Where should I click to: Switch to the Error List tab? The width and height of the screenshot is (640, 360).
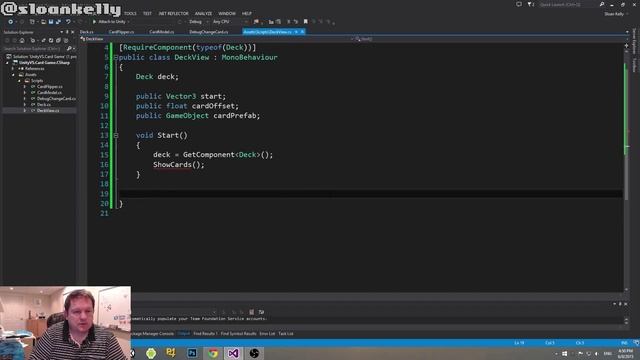tap(267, 334)
